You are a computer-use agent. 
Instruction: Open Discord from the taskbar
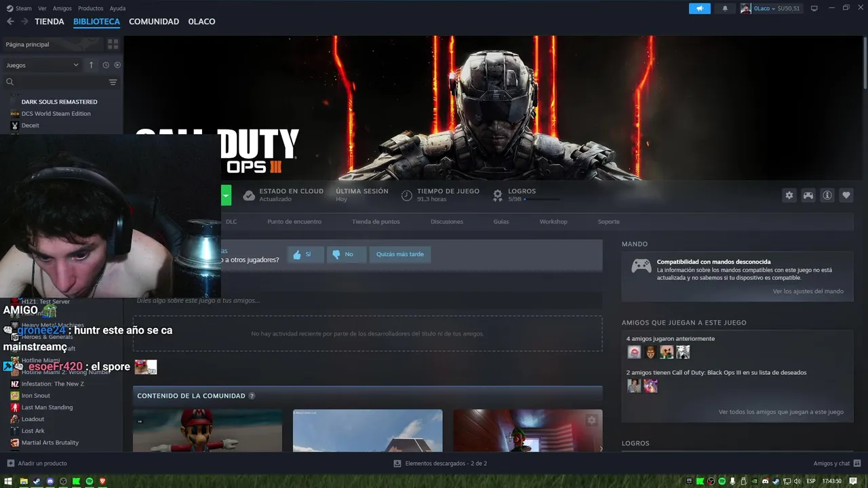click(50, 481)
